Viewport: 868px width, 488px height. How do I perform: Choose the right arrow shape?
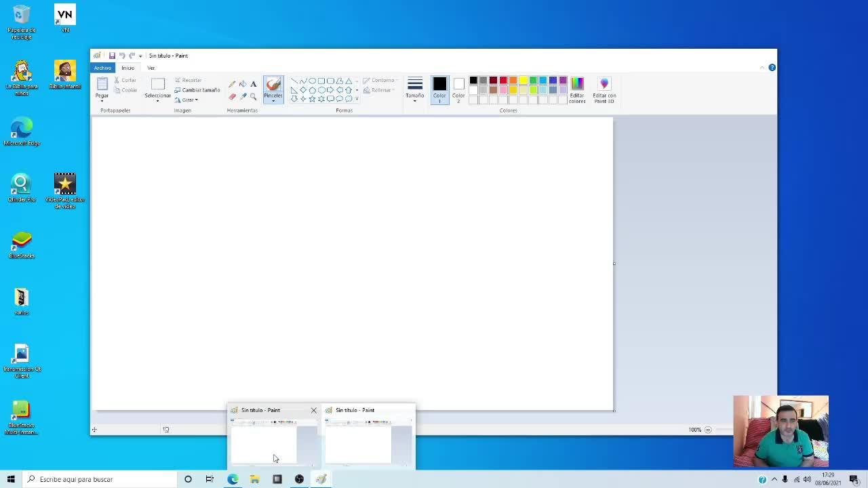330,89
